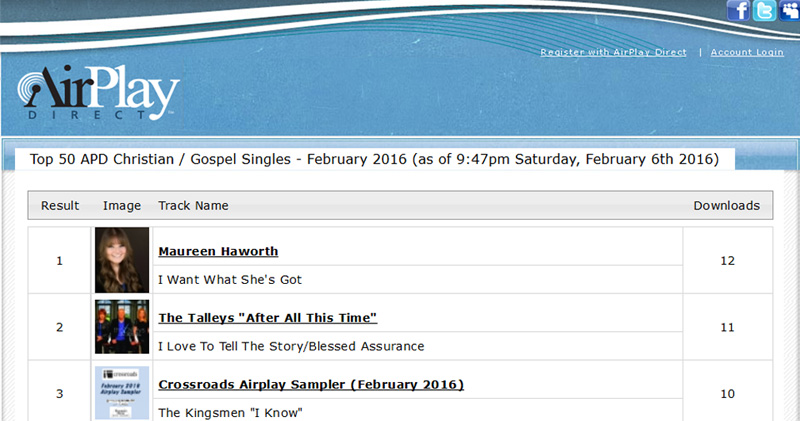Click download count 10 for Crossroads Sampler
This screenshot has width=800, height=421.
coord(728,394)
